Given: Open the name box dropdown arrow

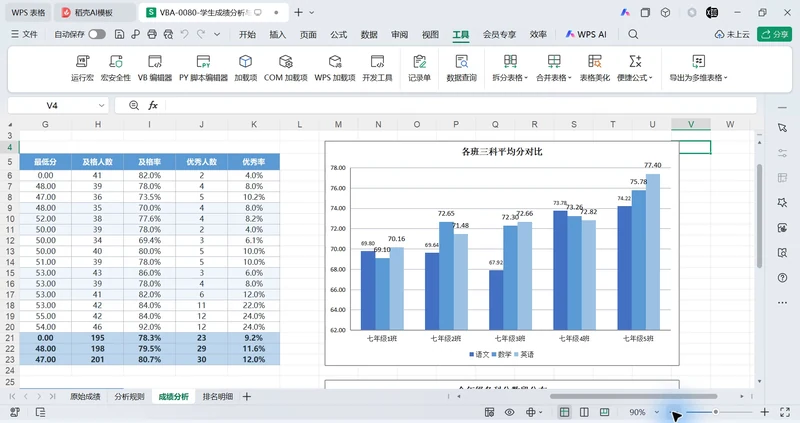Looking at the screenshot, I should [x=102, y=106].
